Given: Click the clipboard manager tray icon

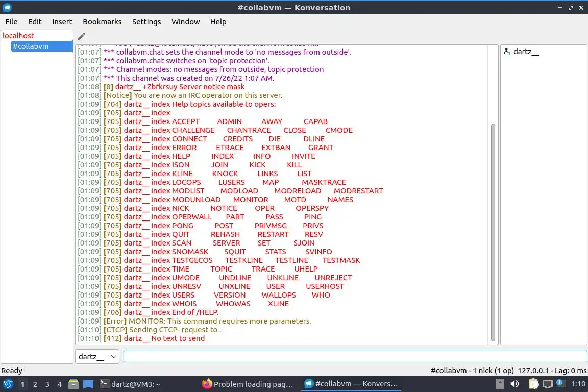Looking at the screenshot, I should [533, 384].
